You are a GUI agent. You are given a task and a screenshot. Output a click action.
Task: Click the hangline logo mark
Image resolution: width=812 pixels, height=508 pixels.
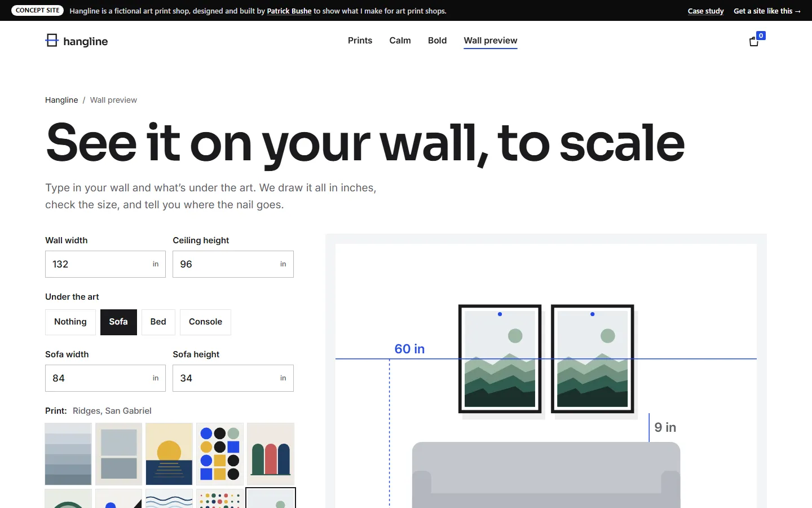(x=52, y=40)
